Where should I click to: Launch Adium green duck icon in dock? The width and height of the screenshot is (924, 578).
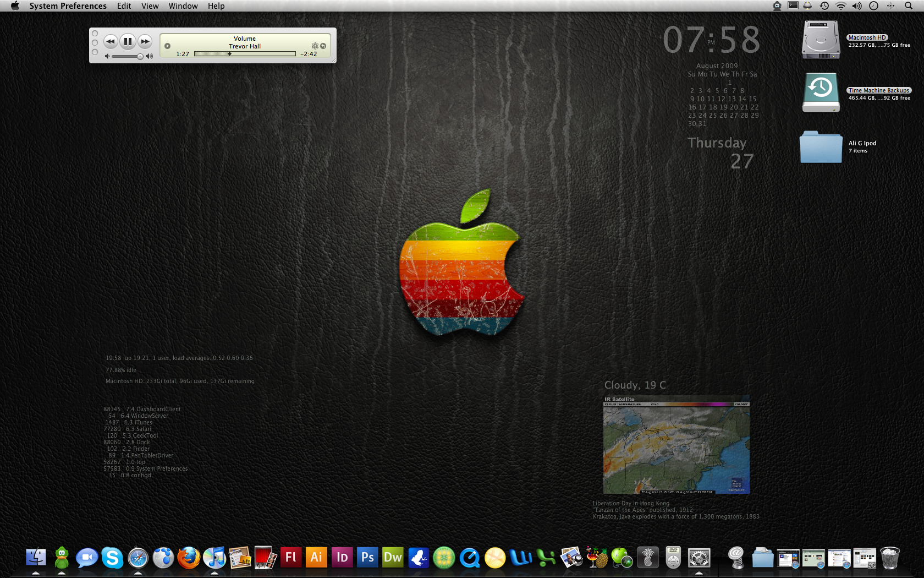pos(62,558)
